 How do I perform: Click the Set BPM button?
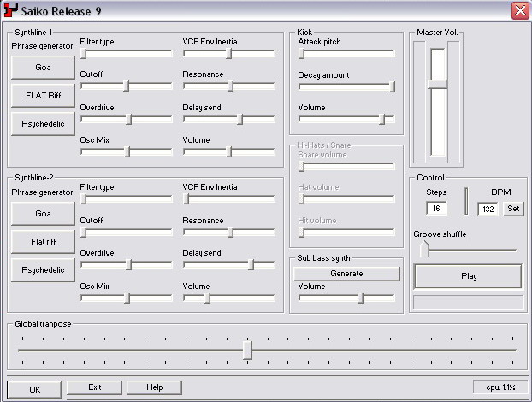[x=513, y=209]
